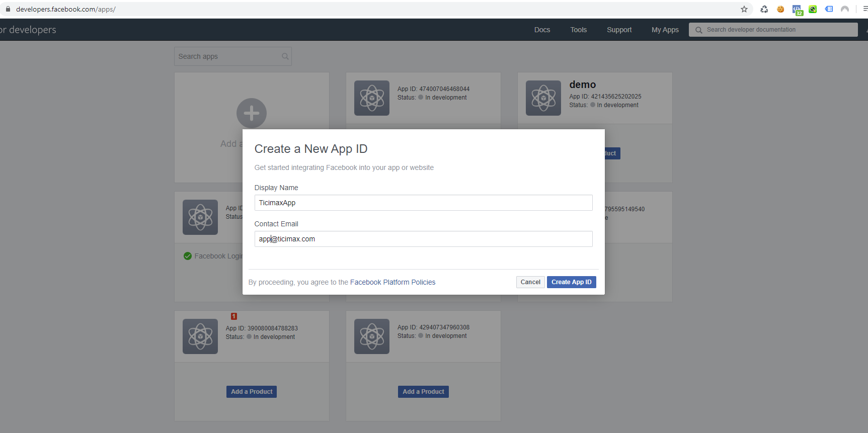Click red notification badge on app 390080084788283
This screenshot has height=433, width=868.
pyautogui.click(x=234, y=316)
